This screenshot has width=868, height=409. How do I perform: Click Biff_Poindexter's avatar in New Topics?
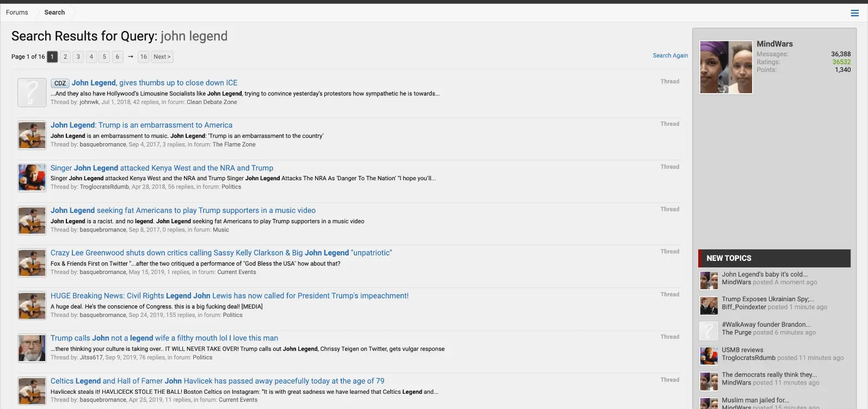[x=709, y=306]
